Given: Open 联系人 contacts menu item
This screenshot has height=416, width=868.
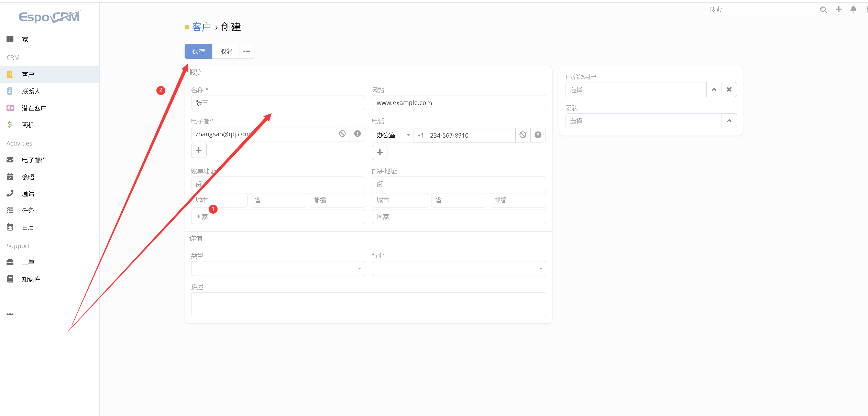Looking at the screenshot, I should point(31,91).
